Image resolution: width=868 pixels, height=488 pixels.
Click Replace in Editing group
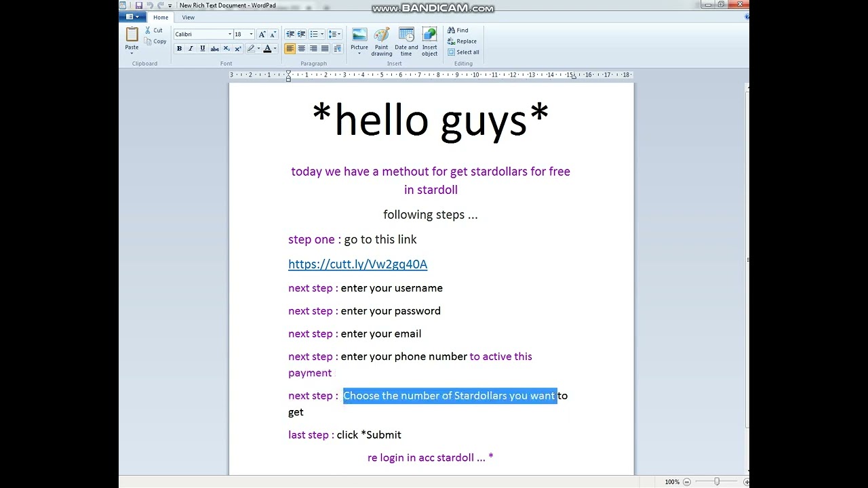click(461, 41)
